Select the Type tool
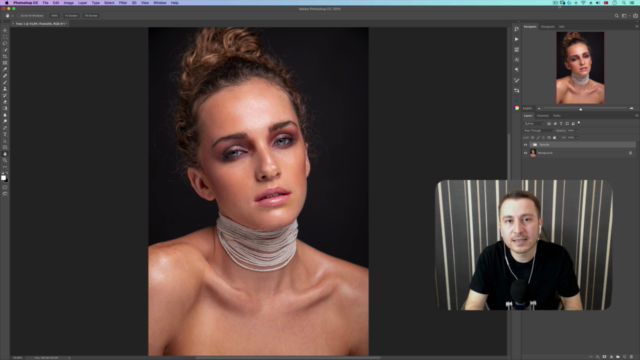Screen dimensions: 640x360 [5, 135]
